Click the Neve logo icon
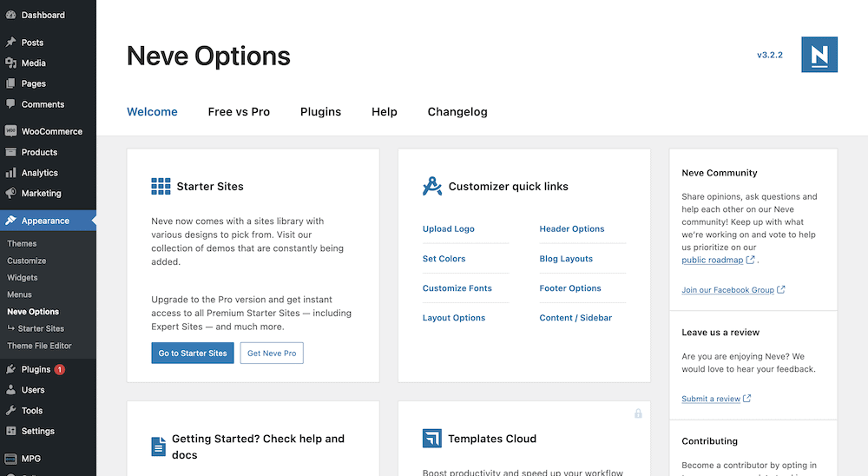 coord(819,55)
